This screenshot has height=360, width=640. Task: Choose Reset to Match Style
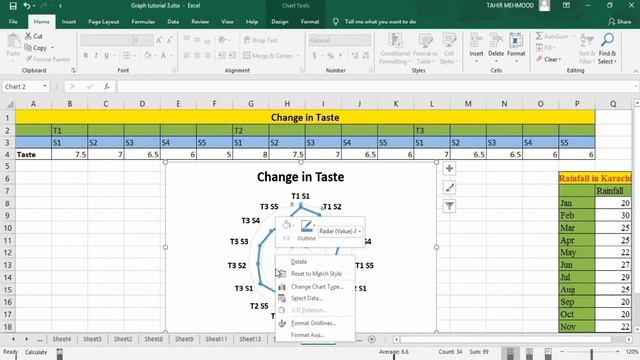315,274
